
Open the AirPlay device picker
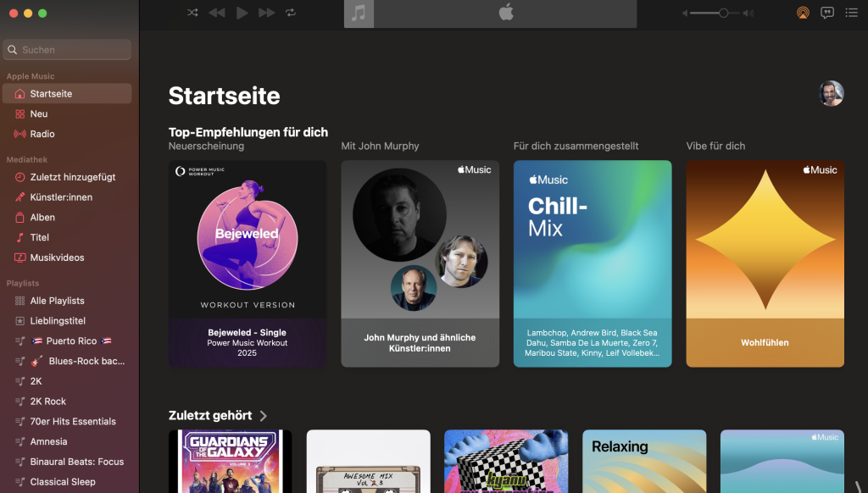pos(802,13)
